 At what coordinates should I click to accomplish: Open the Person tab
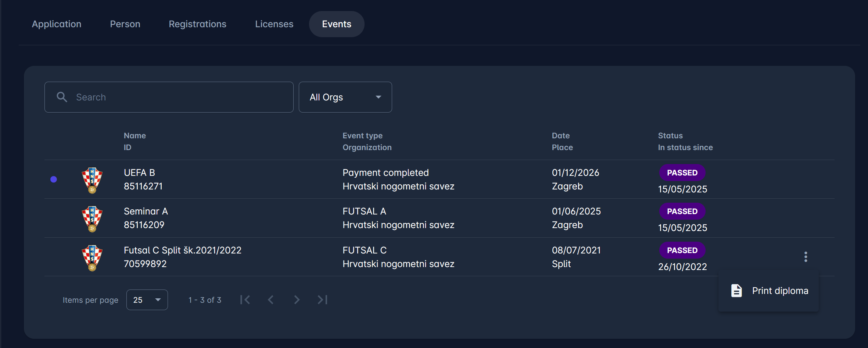coord(125,24)
